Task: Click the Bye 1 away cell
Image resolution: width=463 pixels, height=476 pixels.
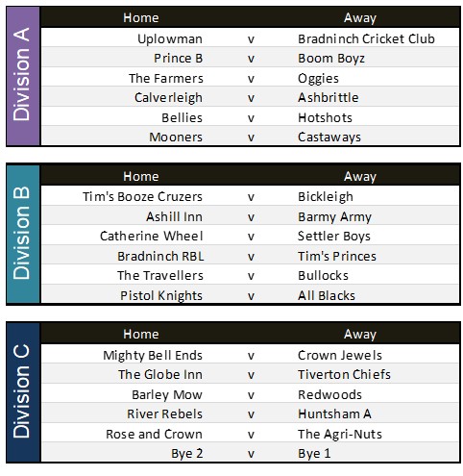Action: [314, 454]
